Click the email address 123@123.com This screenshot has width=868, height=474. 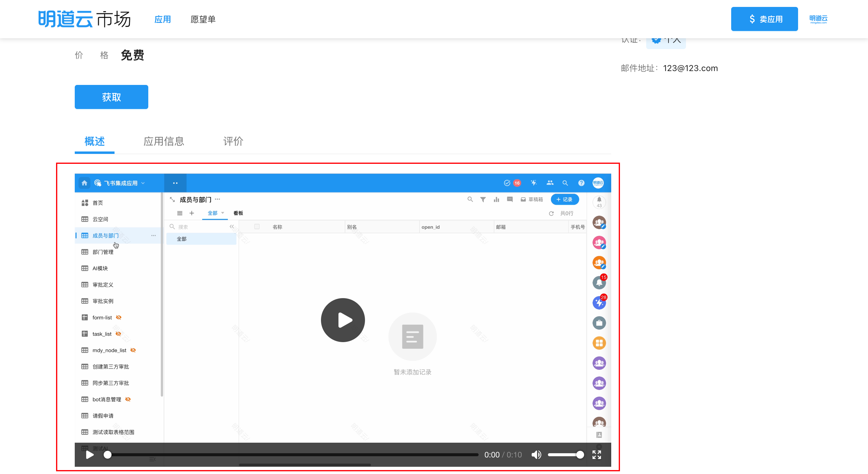690,68
